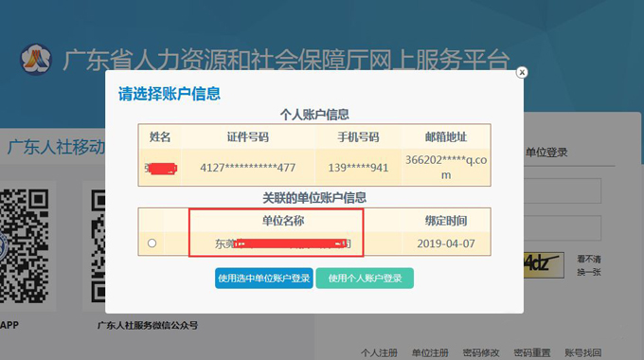Click the first login input field behind dialog
The height and width of the screenshot is (360, 644).
[563, 190]
